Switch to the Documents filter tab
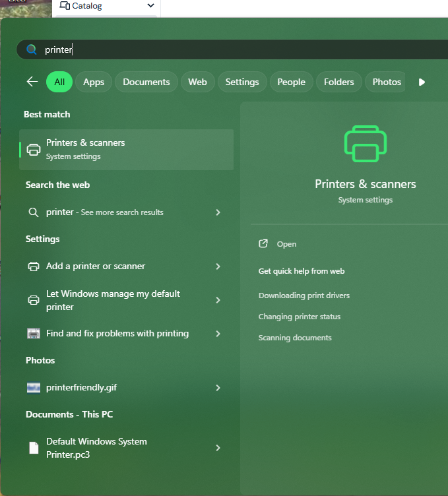 (146, 82)
